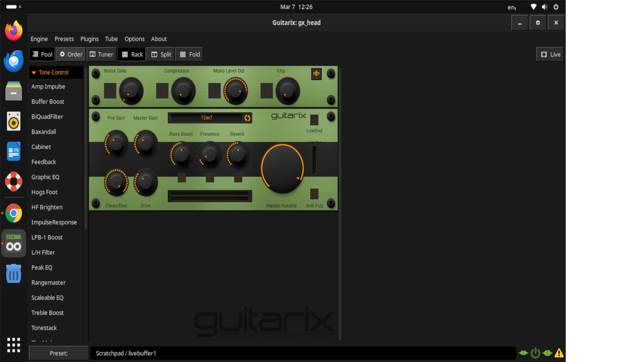Click the engine power icon in the status bar
Viewport: 644px width, 362px height.
(x=535, y=353)
